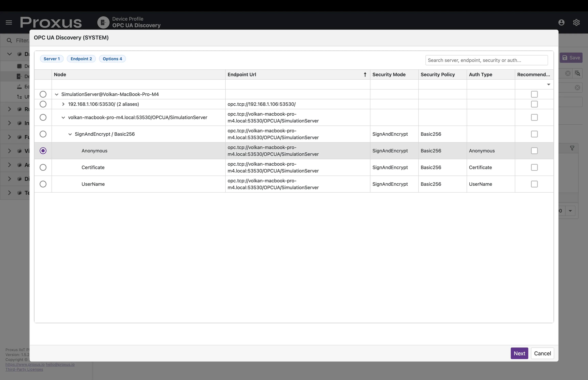The width and height of the screenshot is (588, 380).
Task: Click the Cancel button
Action: [x=542, y=353]
